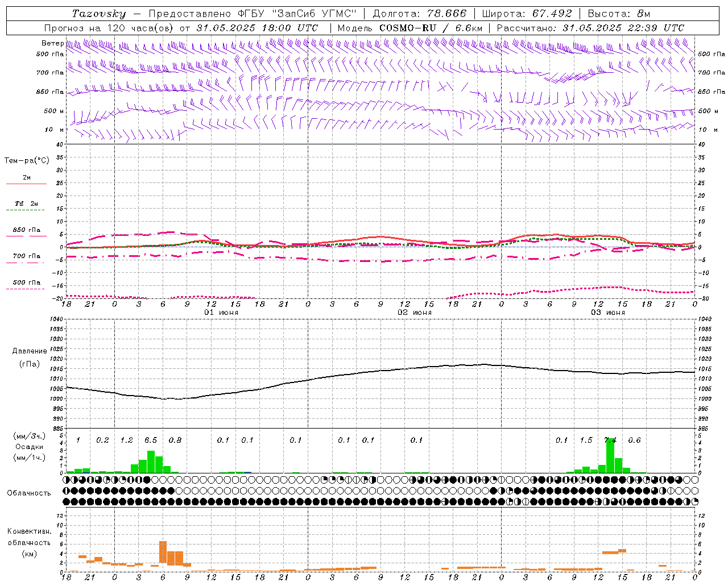
Task: Click the '(мм/3ч.)' units label
Action: [x=29, y=436]
